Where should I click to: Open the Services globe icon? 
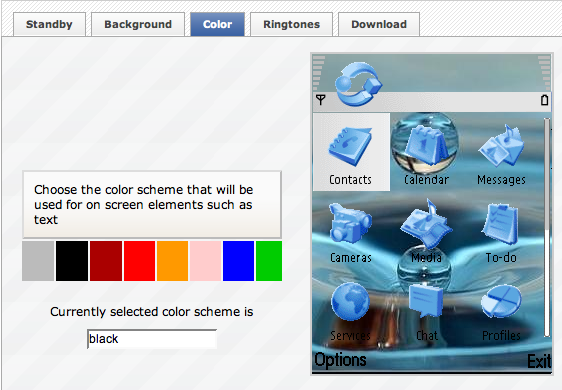pos(350,302)
